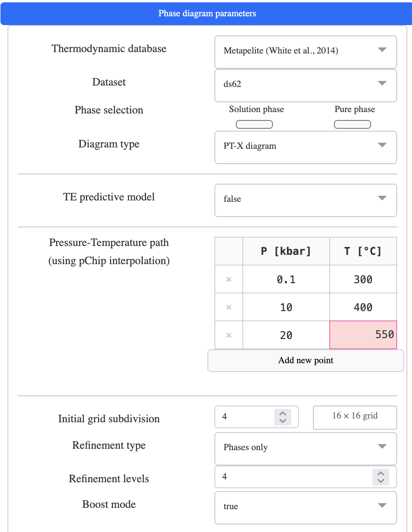
Task: Open the Boost mode dropdown
Action: point(306,507)
